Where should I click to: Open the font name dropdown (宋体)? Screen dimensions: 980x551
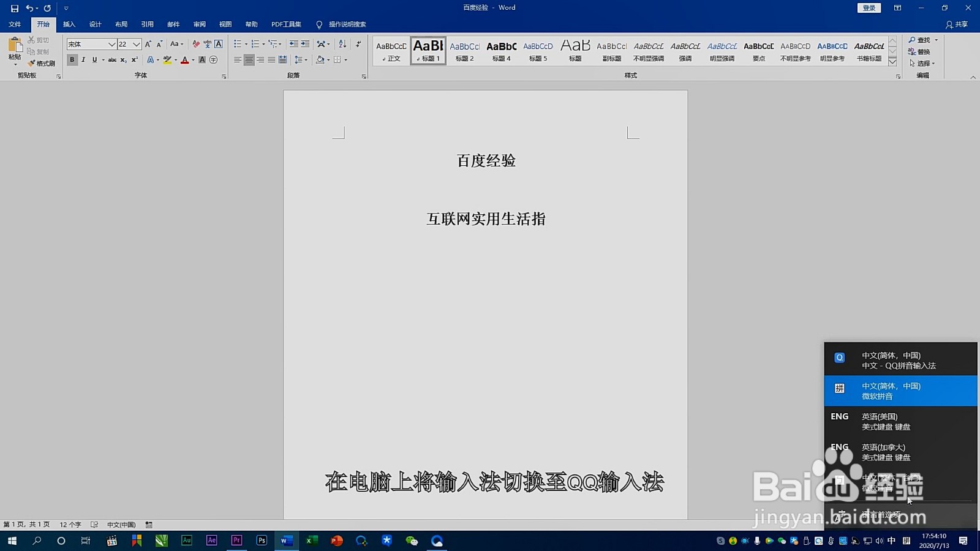pos(112,44)
